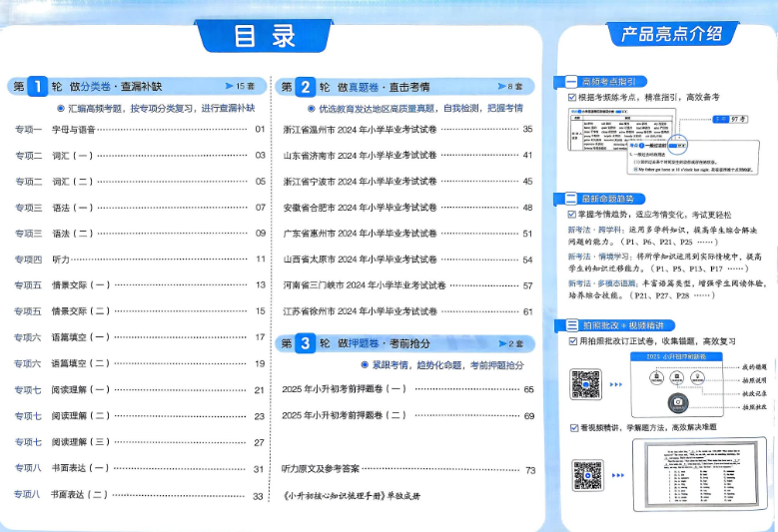Open the video lesson screenshot thumbnail
This screenshot has height=532, width=778.
[x=700, y=473]
